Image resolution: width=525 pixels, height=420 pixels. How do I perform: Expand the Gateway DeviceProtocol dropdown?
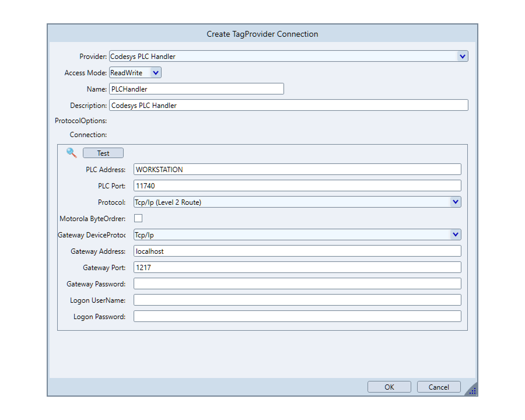coord(455,235)
